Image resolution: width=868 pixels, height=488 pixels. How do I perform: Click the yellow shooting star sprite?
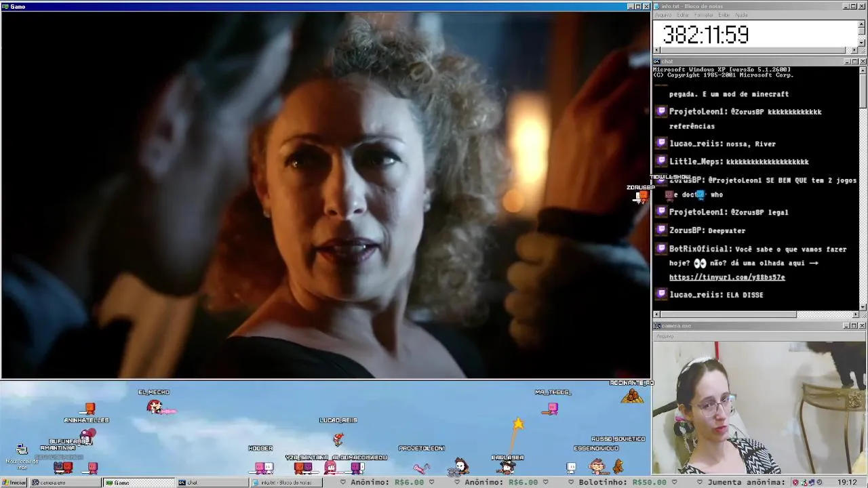pyautogui.click(x=518, y=424)
